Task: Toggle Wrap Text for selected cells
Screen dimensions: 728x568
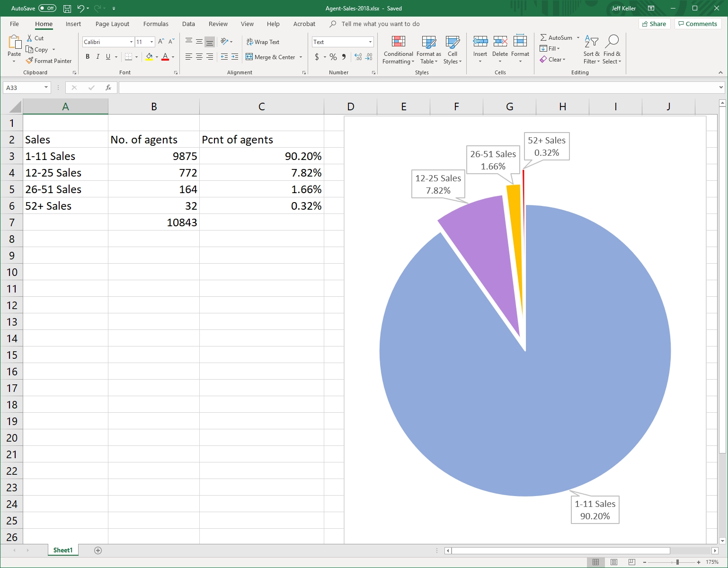Action: tap(263, 42)
